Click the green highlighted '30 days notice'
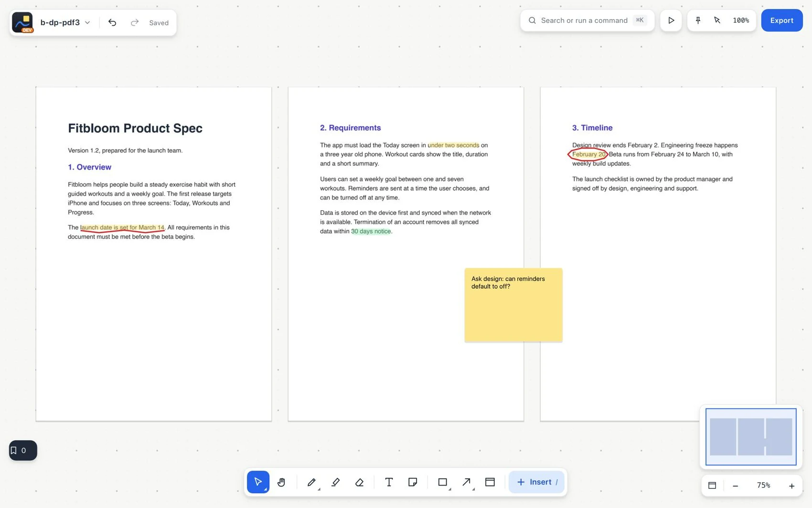The image size is (812, 508). click(x=371, y=231)
